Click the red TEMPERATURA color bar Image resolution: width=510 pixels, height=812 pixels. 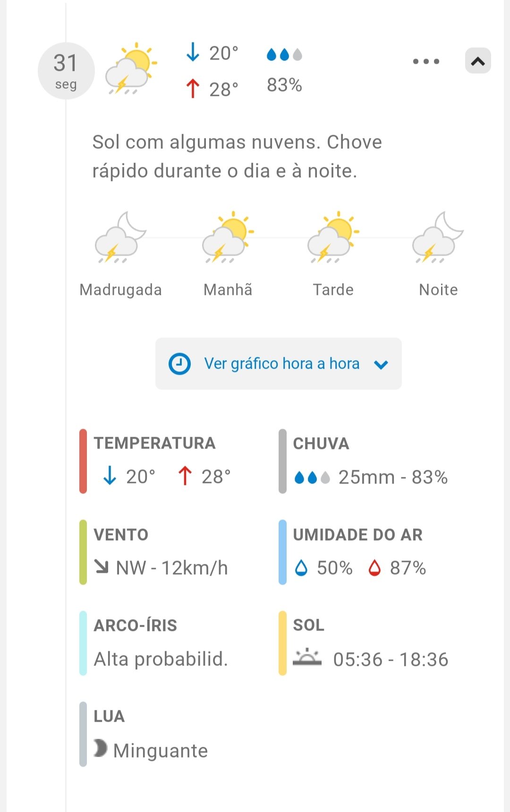pos(83,461)
